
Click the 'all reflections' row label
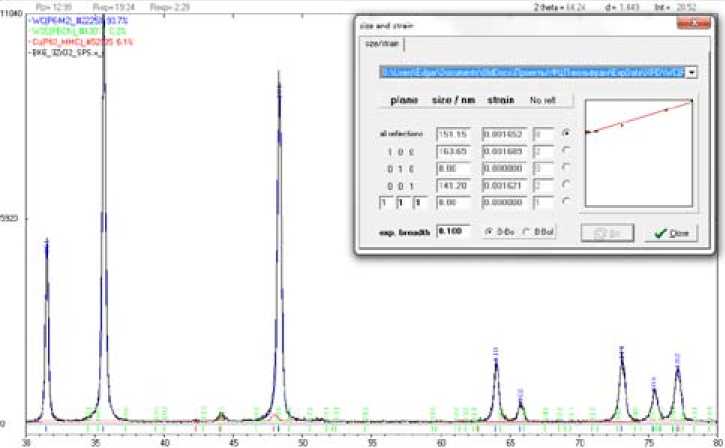click(x=401, y=134)
